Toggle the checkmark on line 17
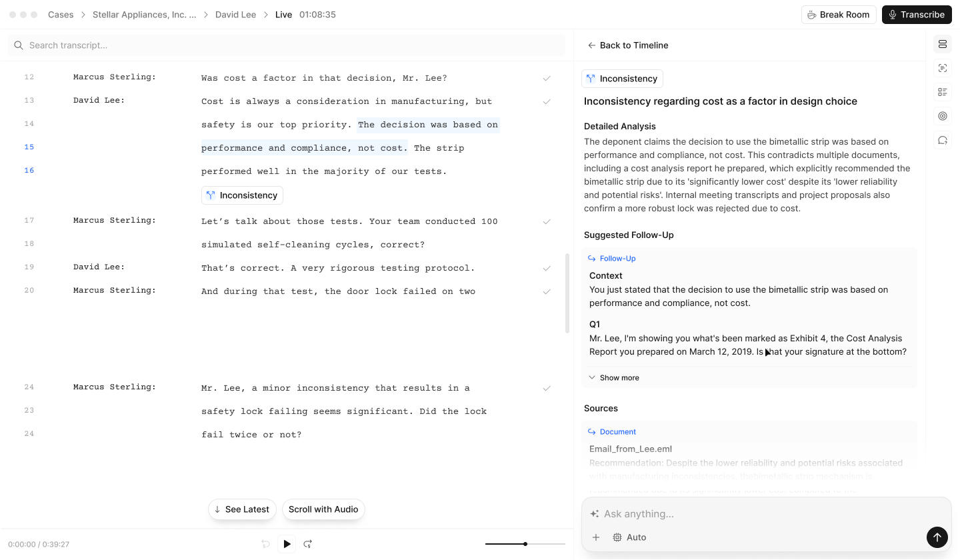This screenshot has height=560, width=960. [547, 221]
